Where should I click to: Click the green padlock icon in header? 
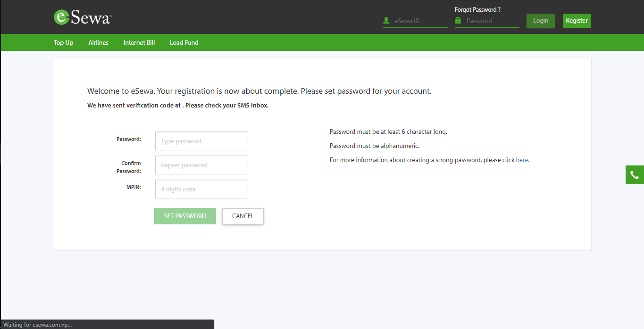(458, 21)
